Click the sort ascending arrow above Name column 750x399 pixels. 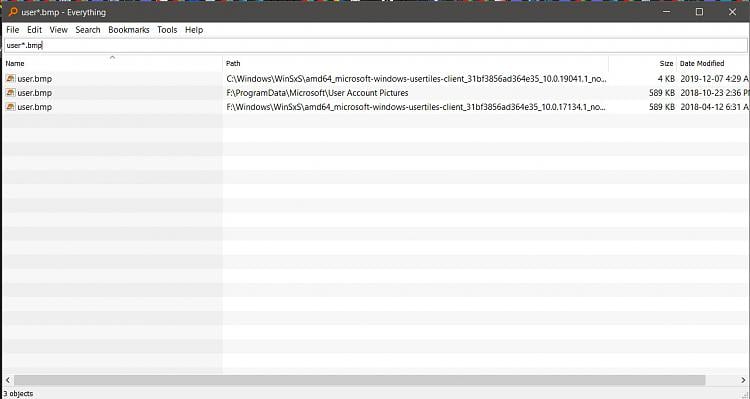click(x=112, y=57)
